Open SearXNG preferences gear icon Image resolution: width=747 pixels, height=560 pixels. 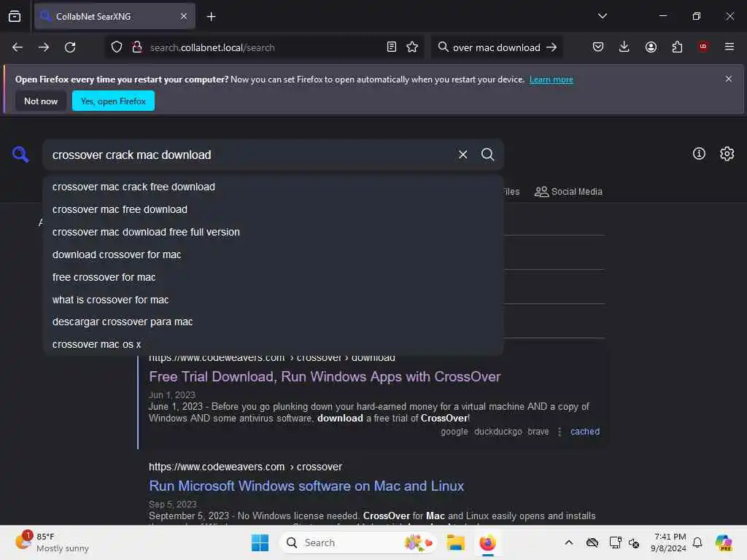pos(727,154)
